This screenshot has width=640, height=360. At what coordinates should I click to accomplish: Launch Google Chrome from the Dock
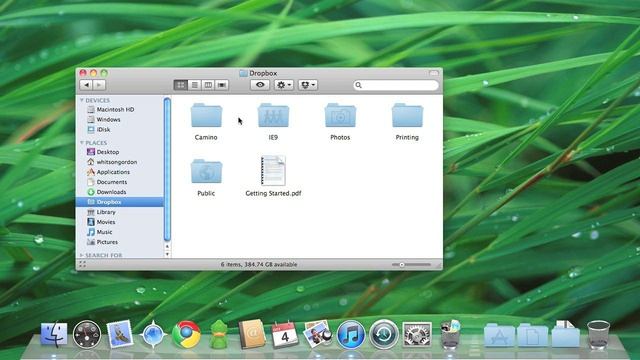coord(186,335)
